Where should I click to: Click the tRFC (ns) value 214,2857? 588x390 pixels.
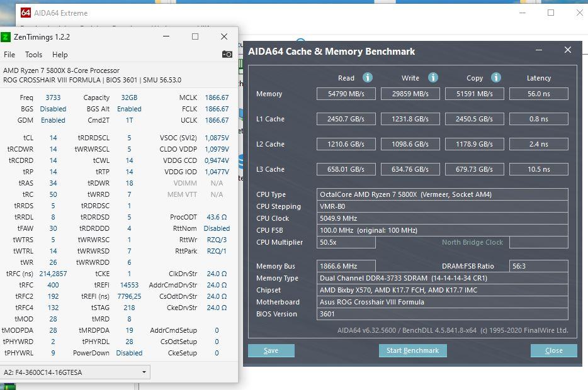[53, 274]
